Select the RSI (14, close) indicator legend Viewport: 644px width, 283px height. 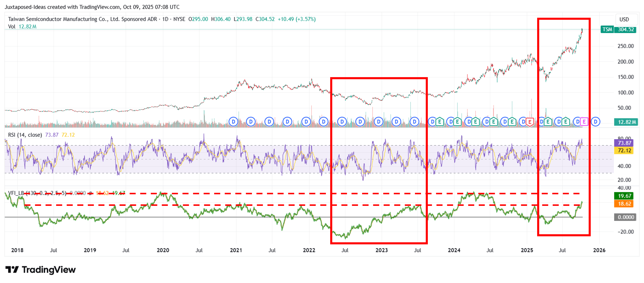click(25, 135)
